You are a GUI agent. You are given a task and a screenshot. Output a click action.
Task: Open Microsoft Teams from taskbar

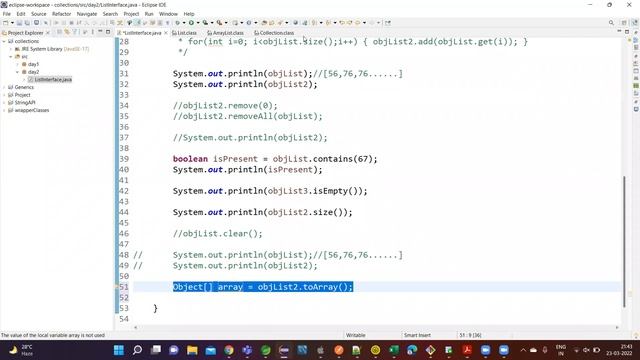coord(247,350)
